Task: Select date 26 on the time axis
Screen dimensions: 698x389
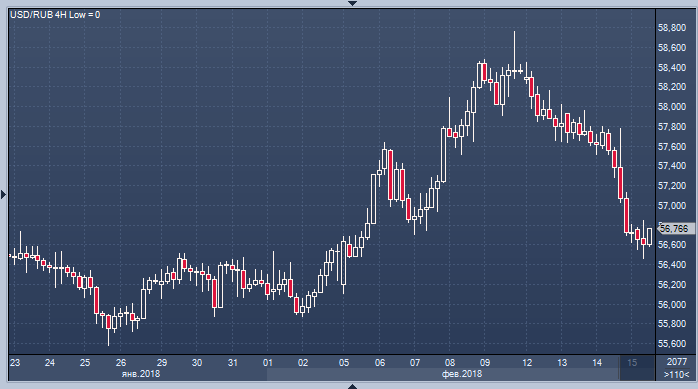Action: tap(121, 363)
